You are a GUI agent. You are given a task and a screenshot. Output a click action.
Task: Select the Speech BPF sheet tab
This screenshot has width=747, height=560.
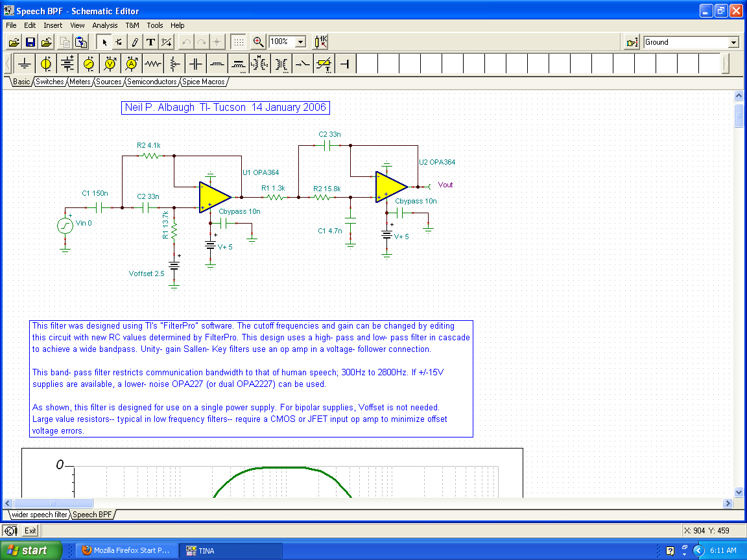[93, 514]
